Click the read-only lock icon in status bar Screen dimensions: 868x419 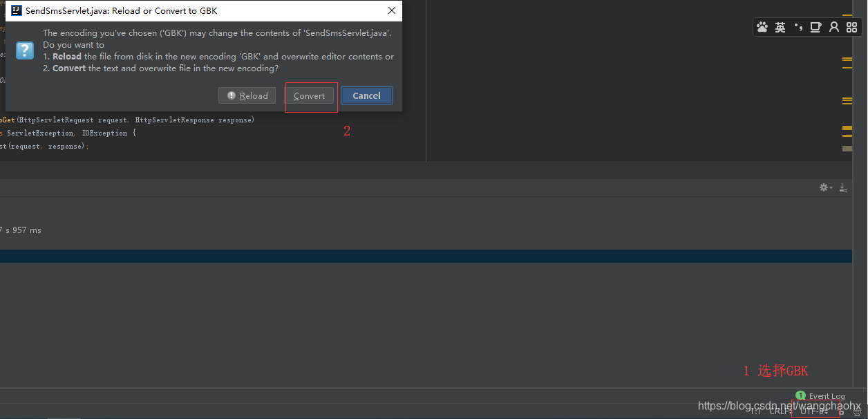[841, 412]
